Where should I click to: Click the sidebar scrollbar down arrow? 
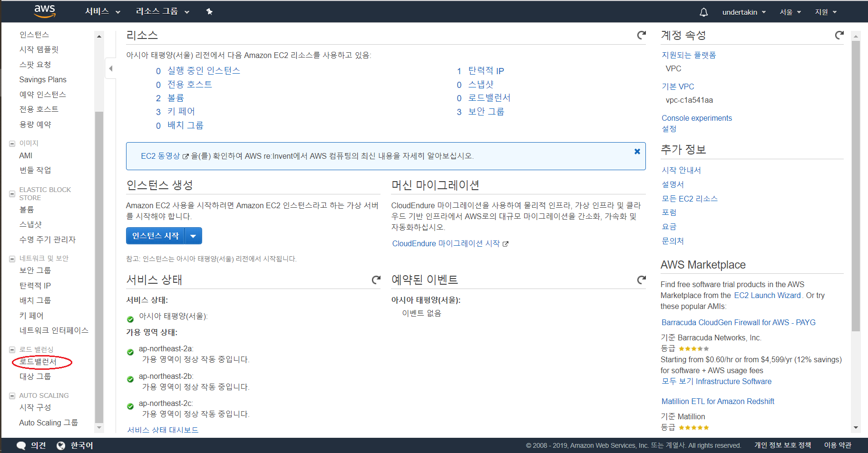coord(99,427)
